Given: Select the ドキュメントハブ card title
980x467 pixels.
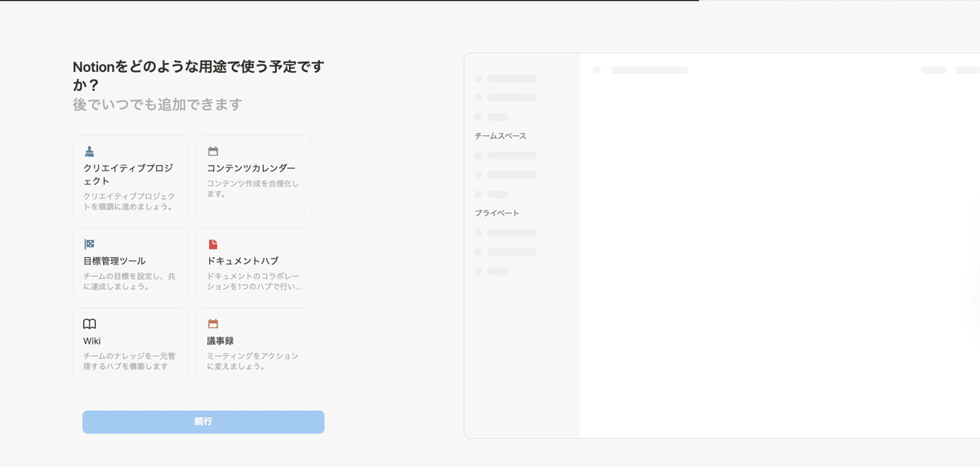Looking at the screenshot, I should click(243, 261).
